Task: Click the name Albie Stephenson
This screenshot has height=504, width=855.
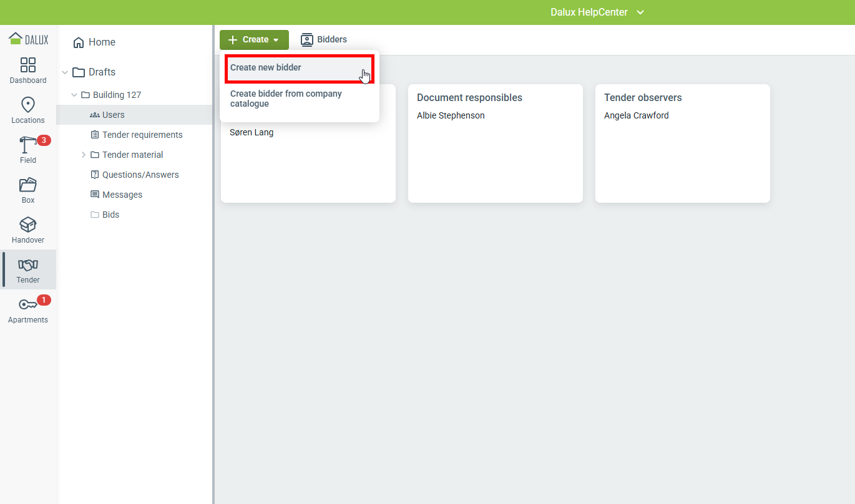Action: click(451, 115)
